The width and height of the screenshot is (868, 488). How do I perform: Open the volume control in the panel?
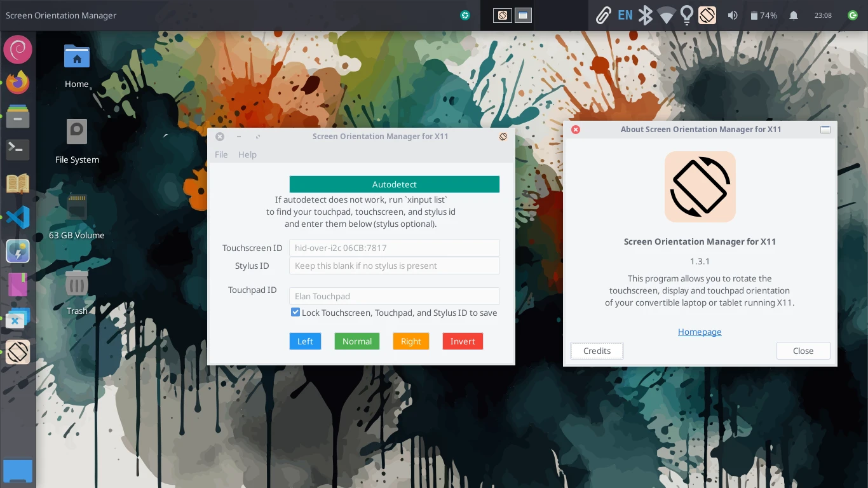click(x=733, y=15)
